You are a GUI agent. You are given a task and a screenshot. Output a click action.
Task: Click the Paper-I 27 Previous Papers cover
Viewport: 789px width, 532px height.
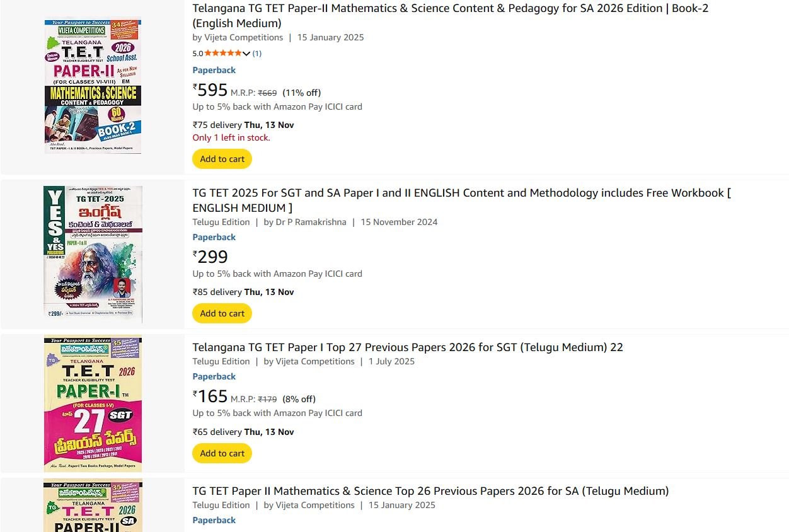pyautogui.click(x=93, y=405)
